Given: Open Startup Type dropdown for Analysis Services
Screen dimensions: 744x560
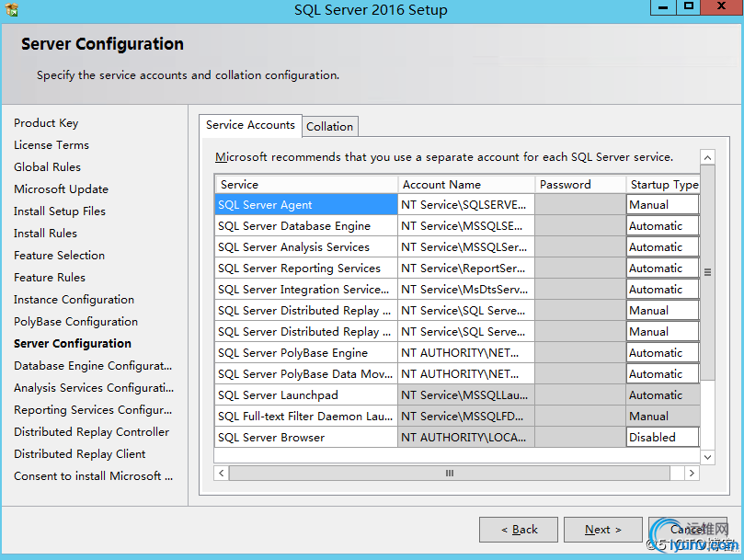Looking at the screenshot, I should coord(662,247).
